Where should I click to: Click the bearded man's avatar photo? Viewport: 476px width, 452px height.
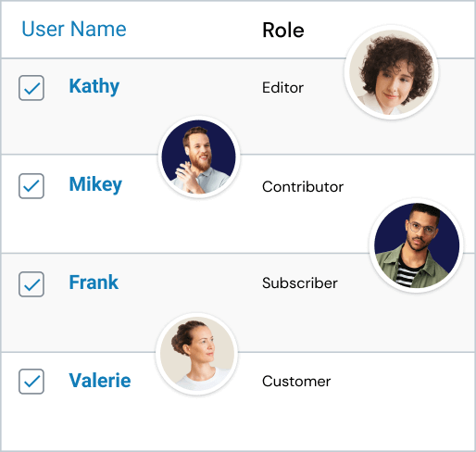point(199,157)
